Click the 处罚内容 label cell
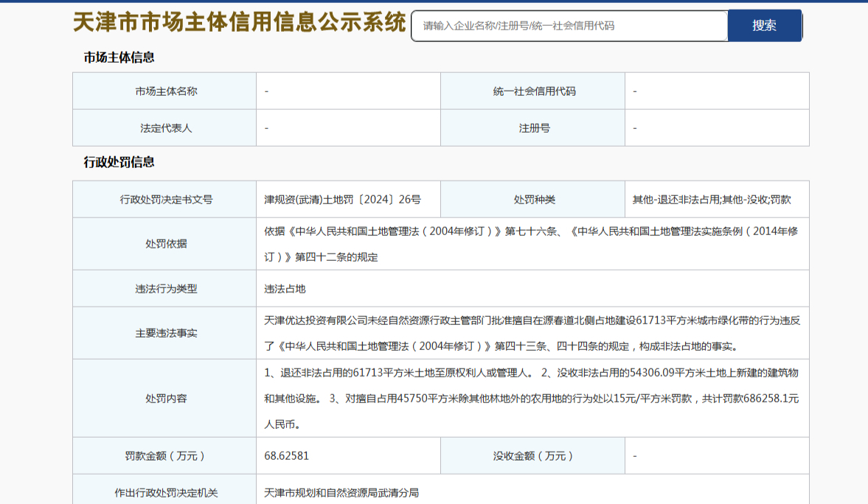The height and width of the screenshot is (504, 868). (164, 399)
